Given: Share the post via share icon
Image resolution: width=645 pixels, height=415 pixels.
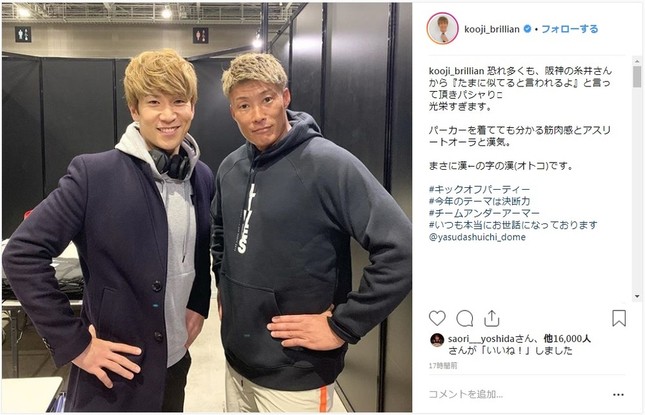Looking at the screenshot, I should coord(492,318).
